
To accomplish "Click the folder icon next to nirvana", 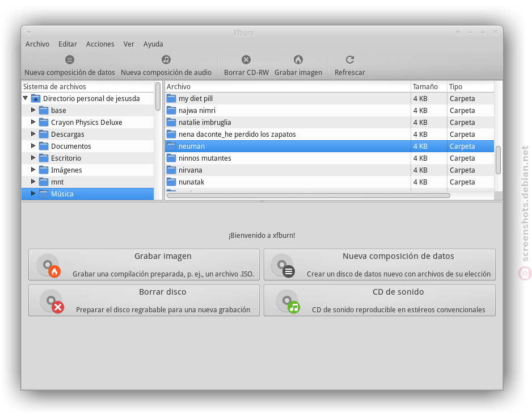I will [x=171, y=170].
